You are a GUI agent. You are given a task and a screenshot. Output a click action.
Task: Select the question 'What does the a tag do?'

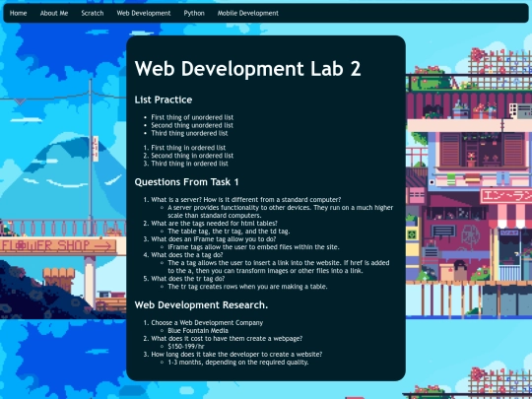point(187,255)
